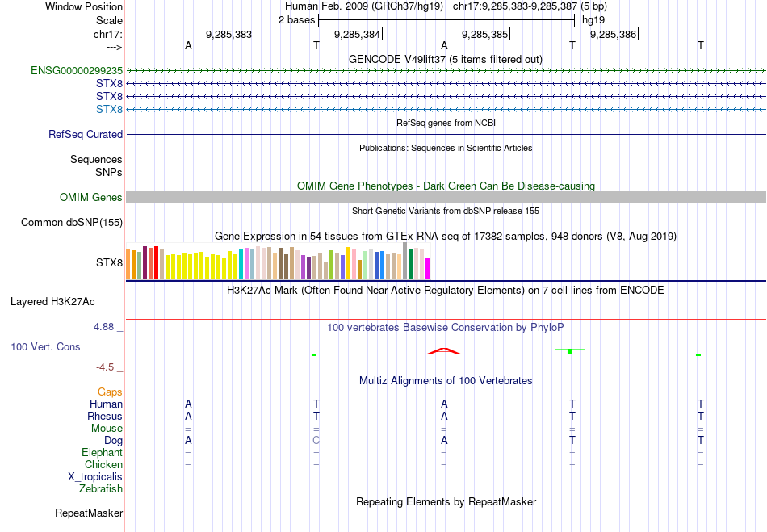Click the Layered H3K27Ac track label
This screenshot has width=767, height=532.
point(52,302)
